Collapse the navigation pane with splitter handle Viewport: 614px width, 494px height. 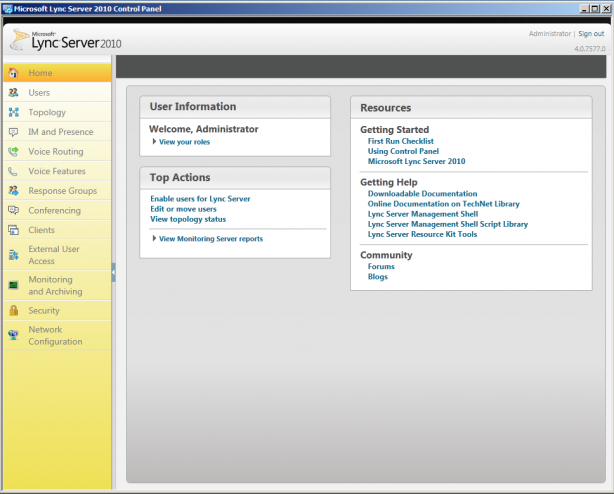tap(114, 272)
